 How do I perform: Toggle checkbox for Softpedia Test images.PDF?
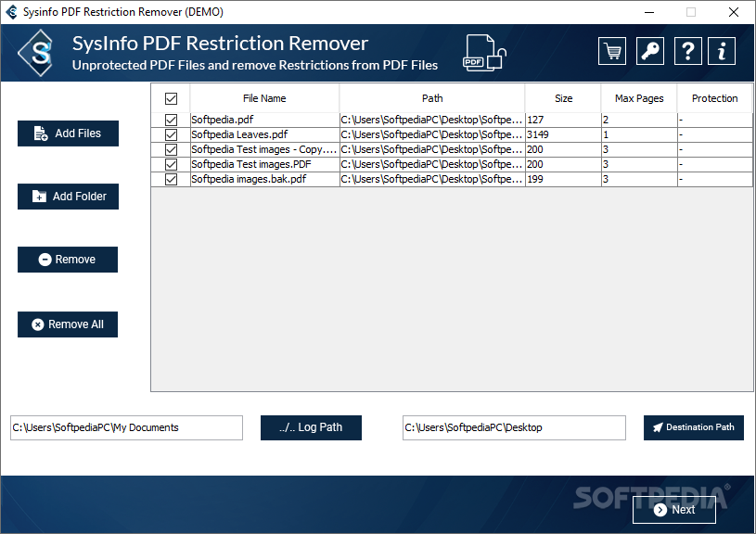pos(171,165)
